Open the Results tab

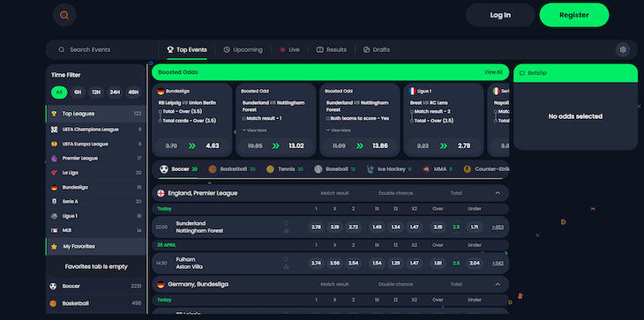tap(331, 49)
